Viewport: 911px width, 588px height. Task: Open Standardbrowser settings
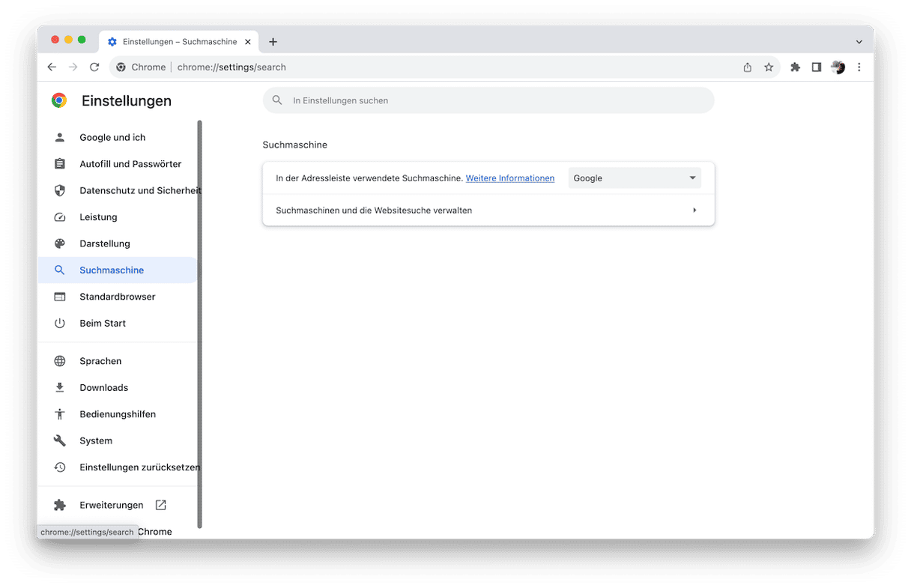pyautogui.click(x=118, y=297)
